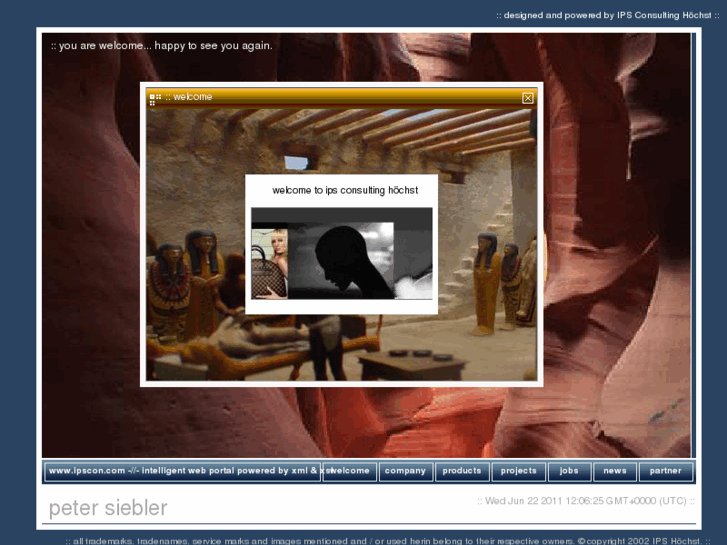Click 'designed and powered by IPS Consulting' text
Viewport: 727px width, 545px height.
pyautogui.click(x=607, y=15)
